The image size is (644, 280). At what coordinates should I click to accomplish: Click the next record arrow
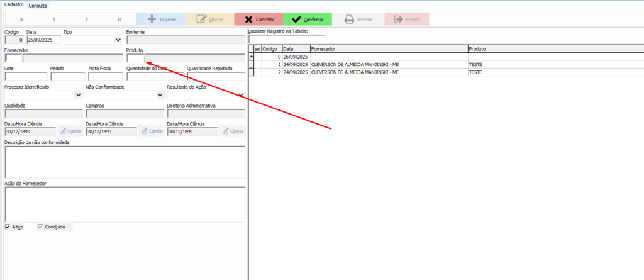point(87,20)
